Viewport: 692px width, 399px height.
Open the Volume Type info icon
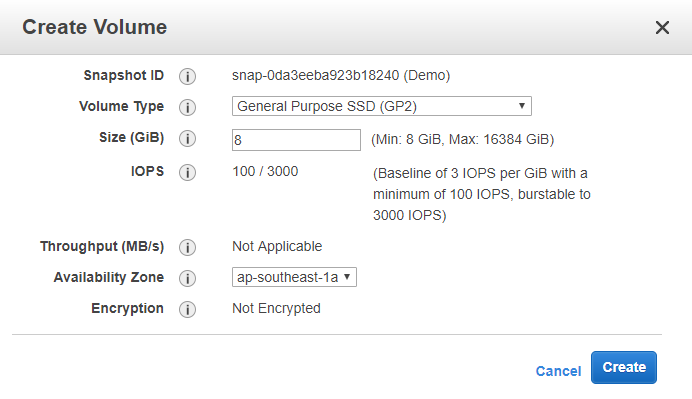tap(187, 107)
